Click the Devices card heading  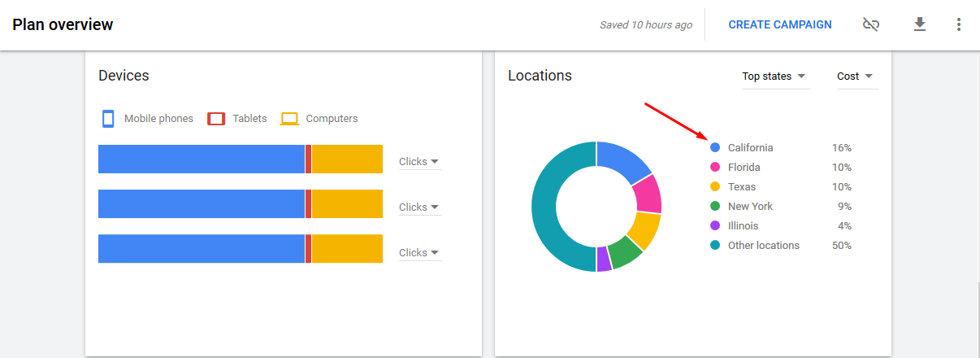click(x=124, y=76)
